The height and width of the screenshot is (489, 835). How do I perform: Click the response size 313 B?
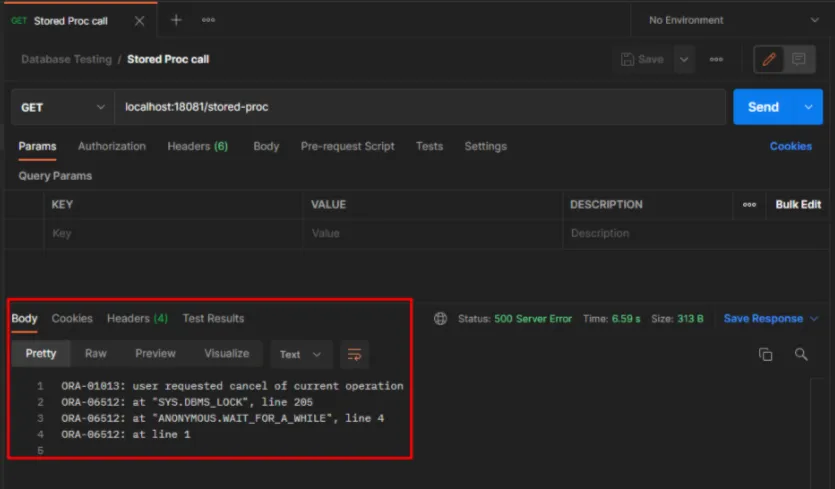tap(690, 319)
